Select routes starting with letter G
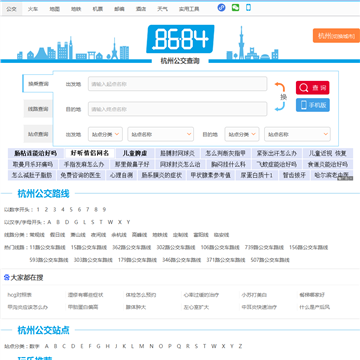The width and height of the screenshot is (360, 360). pos(76,222)
